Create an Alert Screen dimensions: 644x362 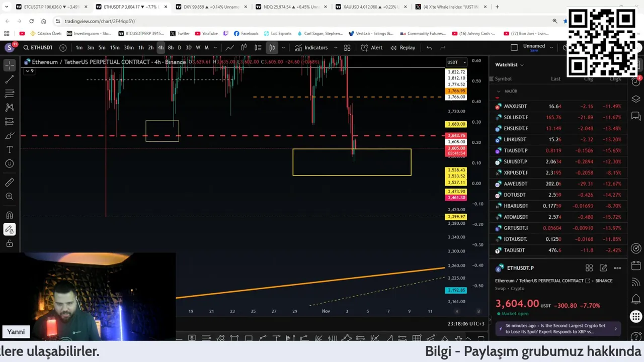371,48
